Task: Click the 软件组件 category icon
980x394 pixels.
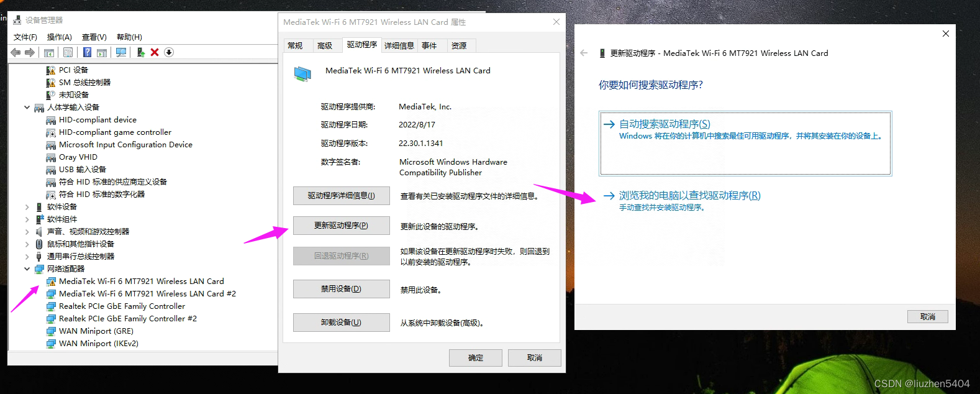Action: point(39,219)
